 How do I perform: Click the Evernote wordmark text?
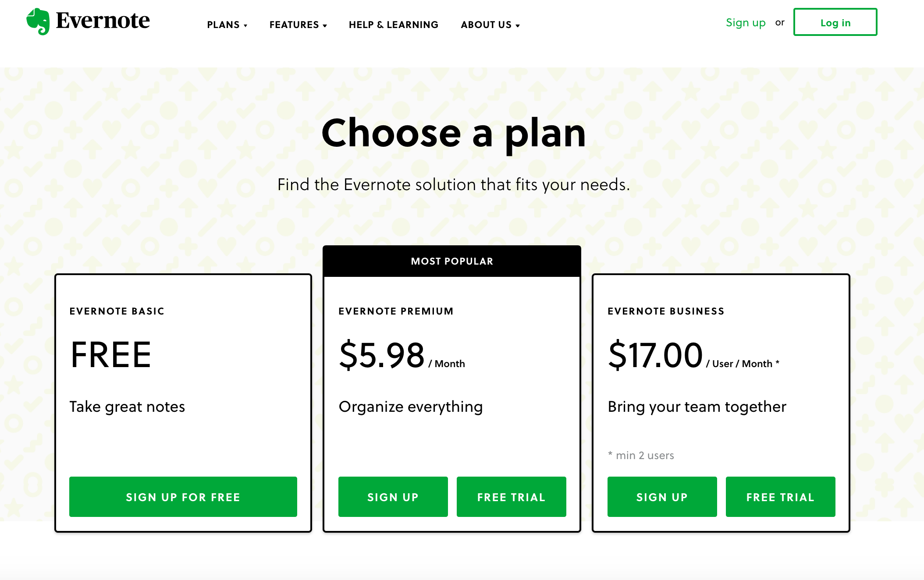click(103, 21)
